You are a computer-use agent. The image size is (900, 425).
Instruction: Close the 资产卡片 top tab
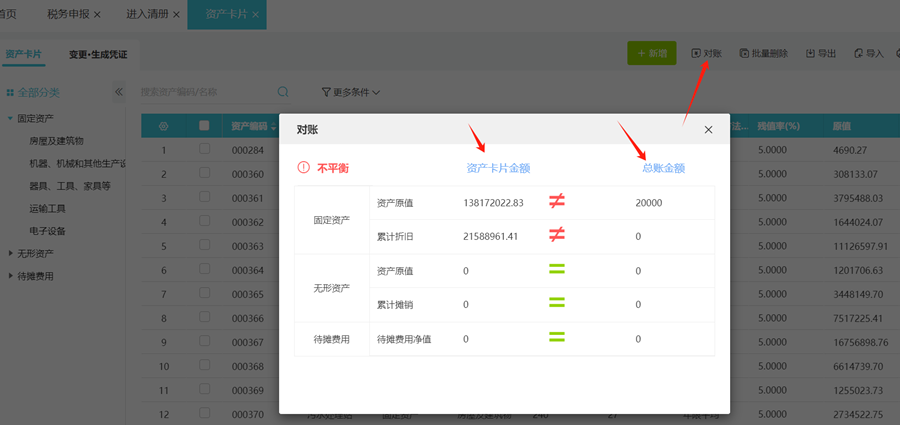pos(255,14)
